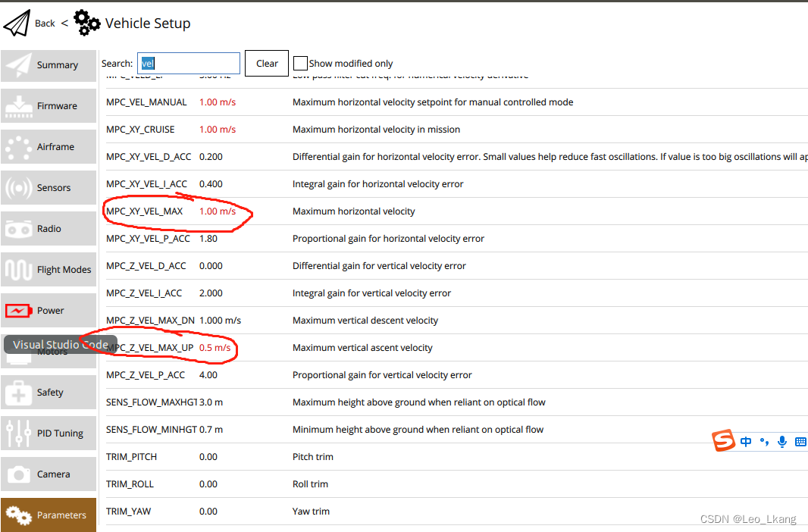Focus the parameter Search input field

click(x=189, y=64)
